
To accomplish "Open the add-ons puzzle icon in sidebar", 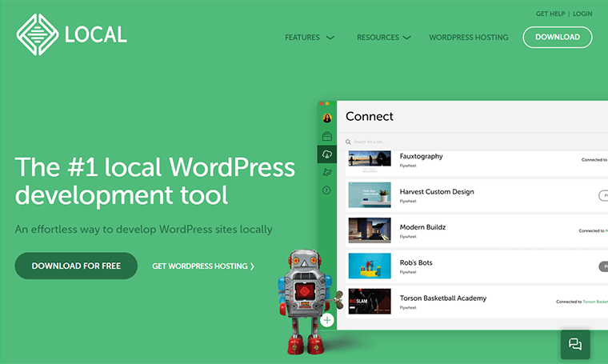I will [x=327, y=172].
